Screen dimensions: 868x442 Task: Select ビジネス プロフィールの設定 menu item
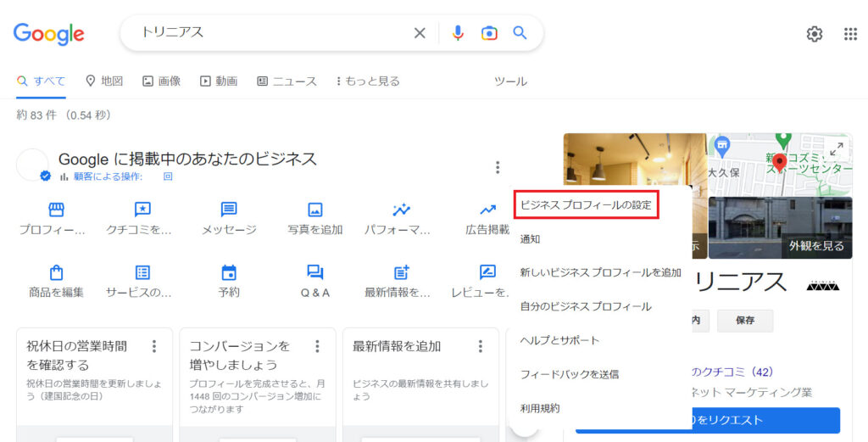(587, 205)
